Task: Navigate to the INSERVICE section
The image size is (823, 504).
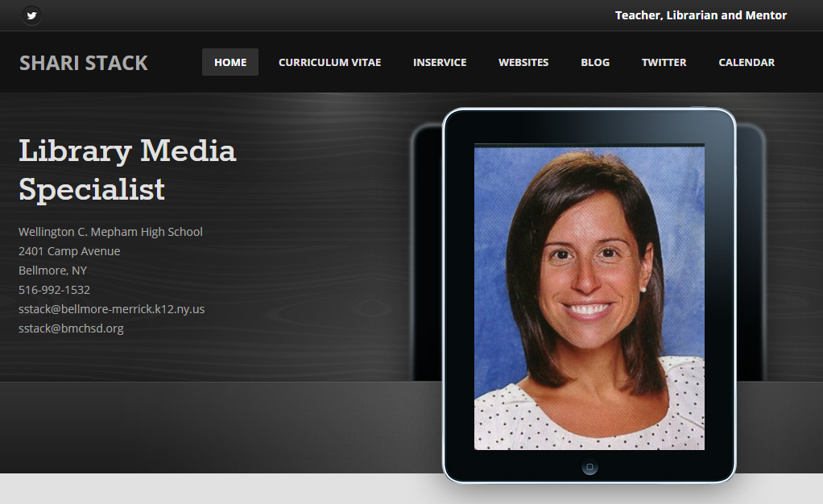Action: tap(439, 61)
